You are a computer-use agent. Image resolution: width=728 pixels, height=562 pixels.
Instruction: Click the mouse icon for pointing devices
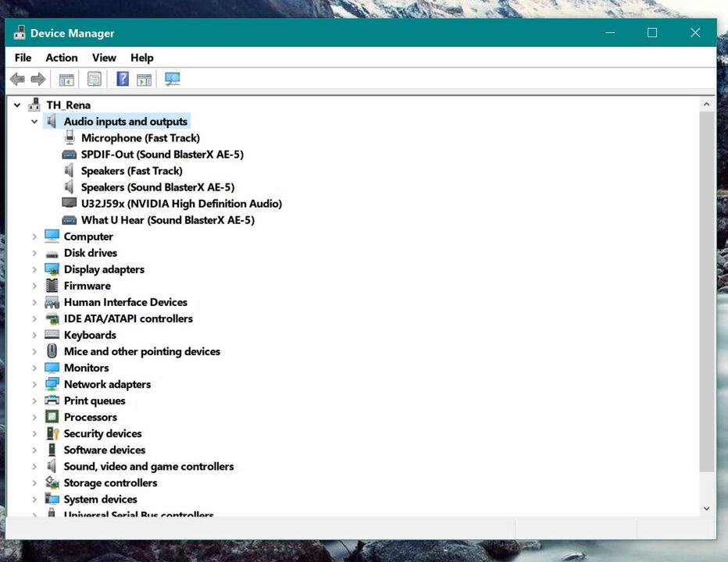click(x=52, y=350)
